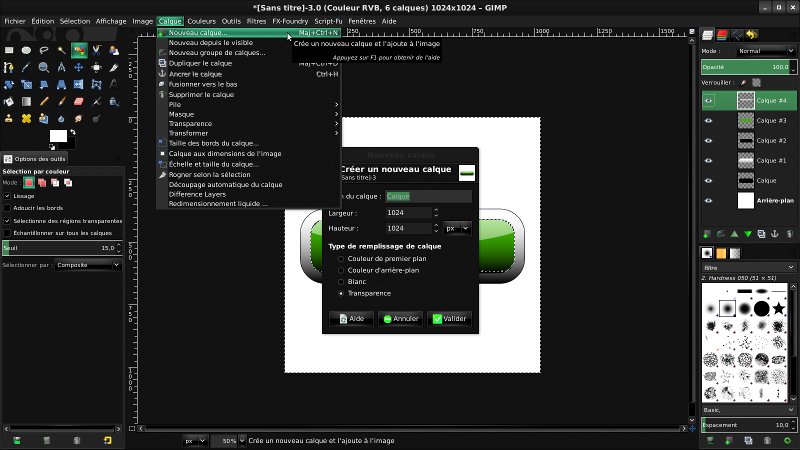This screenshot has width=800, height=450.
Task: Open the Sélectionner par Composite dropdown
Action: pyautogui.click(x=88, y=265)
